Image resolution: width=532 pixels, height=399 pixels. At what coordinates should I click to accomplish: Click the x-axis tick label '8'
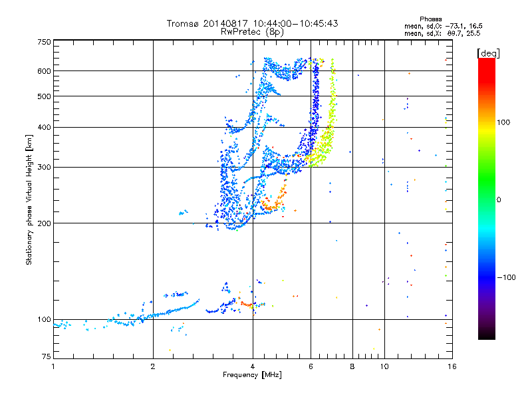(x=352, y=366)
